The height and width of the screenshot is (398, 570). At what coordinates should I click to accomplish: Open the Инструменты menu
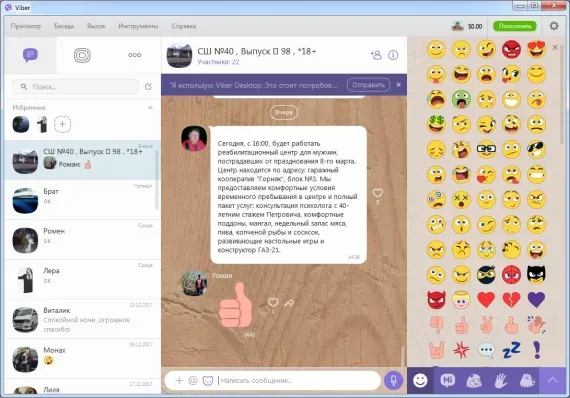(138, 26)
